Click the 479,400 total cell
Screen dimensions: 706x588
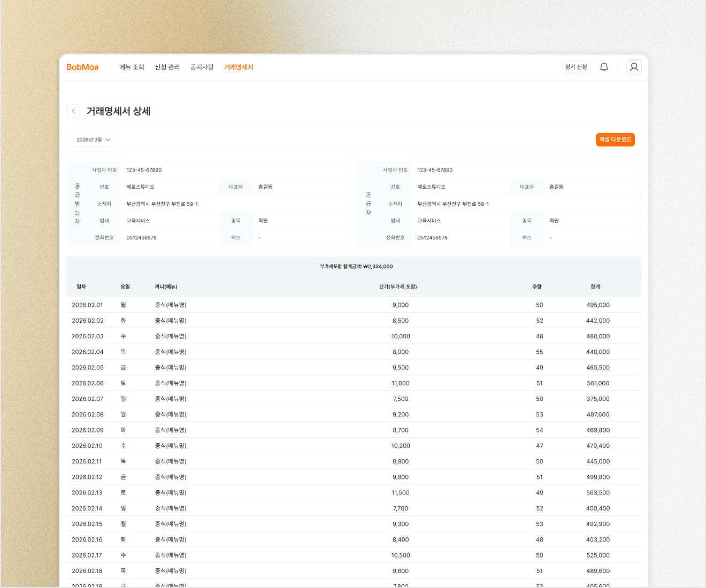pyautogui.click(x=598, y=446)
